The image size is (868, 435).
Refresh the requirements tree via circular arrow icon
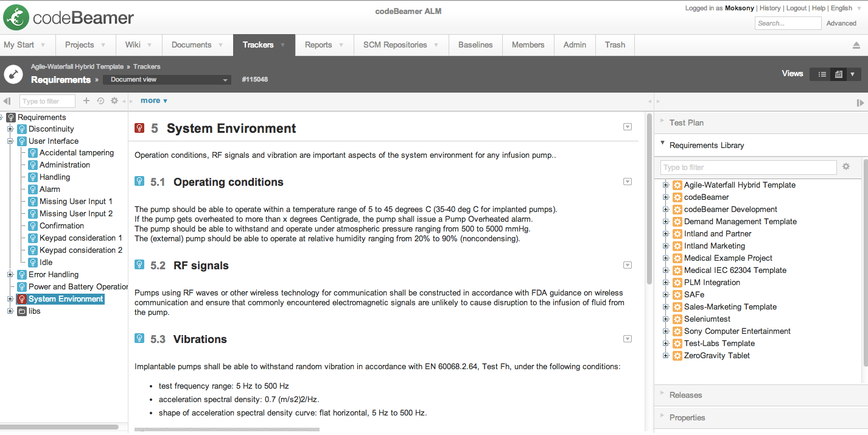(x=100, y=101)
